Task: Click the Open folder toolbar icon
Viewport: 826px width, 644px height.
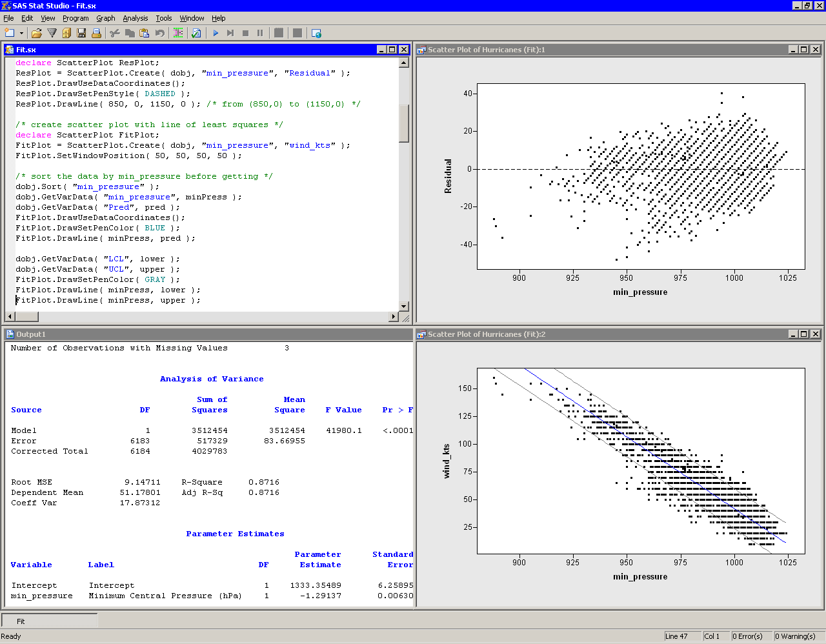Action: (x=37, y=33)
